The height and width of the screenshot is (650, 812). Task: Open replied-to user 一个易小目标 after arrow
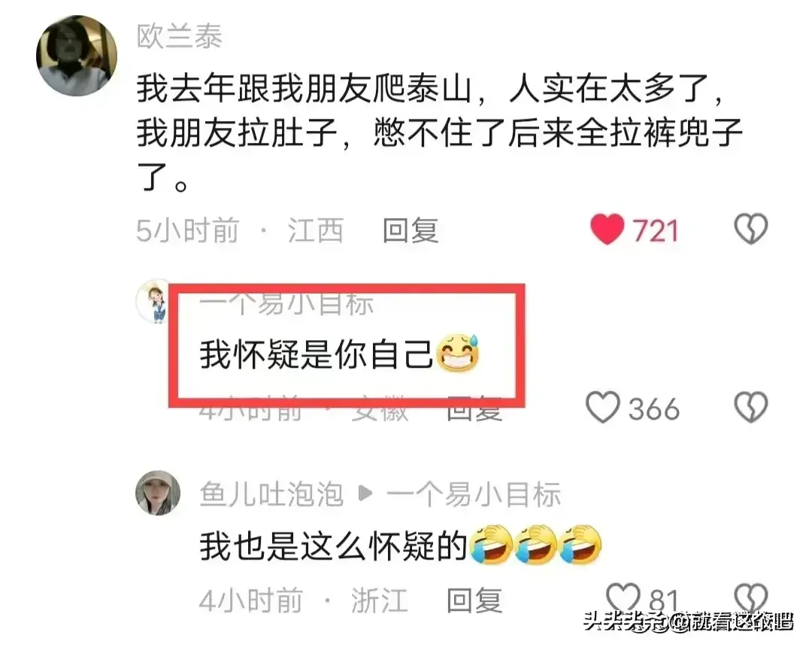474,494
